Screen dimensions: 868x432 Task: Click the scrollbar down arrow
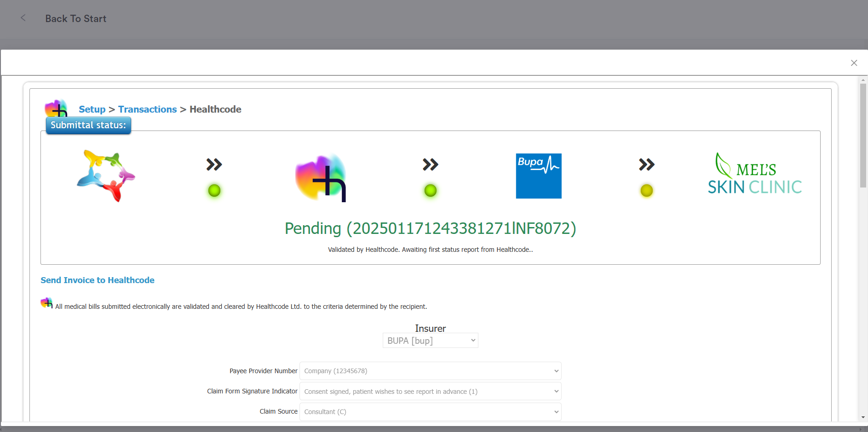tap(863, 417)
